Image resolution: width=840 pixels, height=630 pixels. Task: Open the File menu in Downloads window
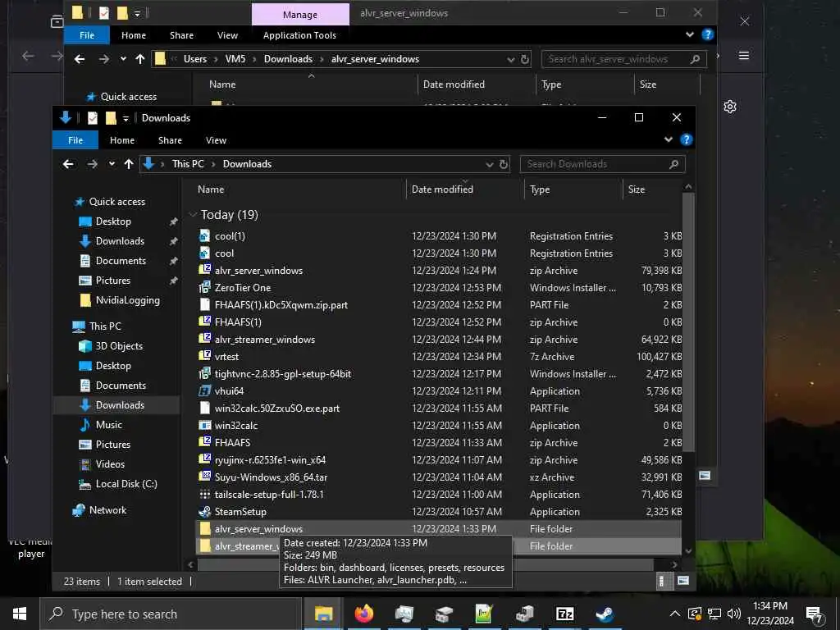click(75, 139)
